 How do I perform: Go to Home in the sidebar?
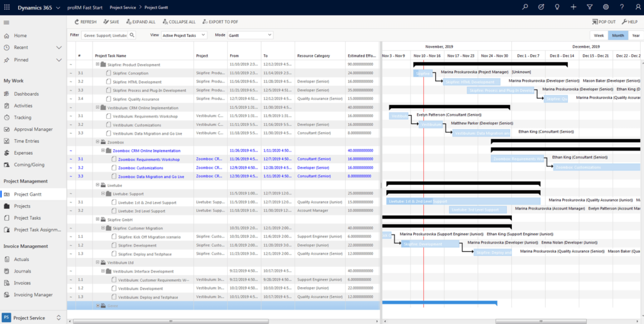pos(20,36)
